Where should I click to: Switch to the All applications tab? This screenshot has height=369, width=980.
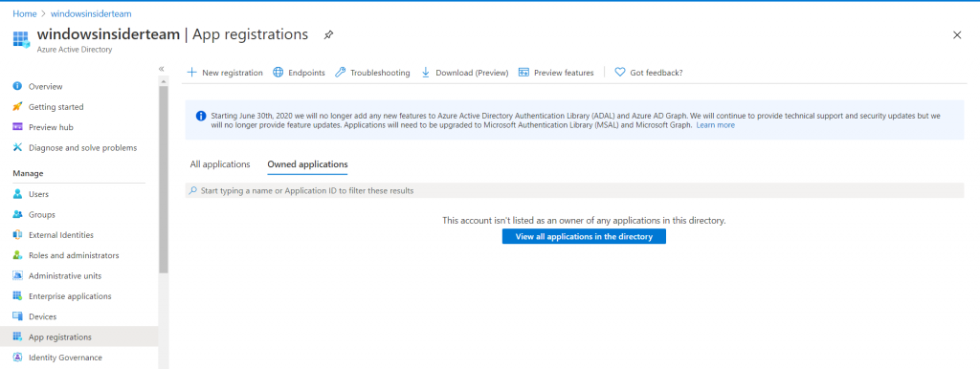click(220, 164)
